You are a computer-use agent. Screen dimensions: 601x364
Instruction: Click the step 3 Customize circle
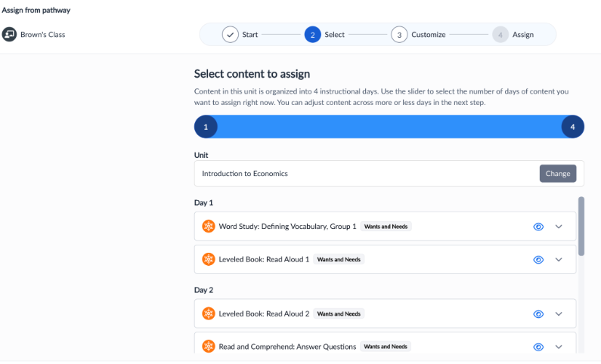tap(399, 35)
